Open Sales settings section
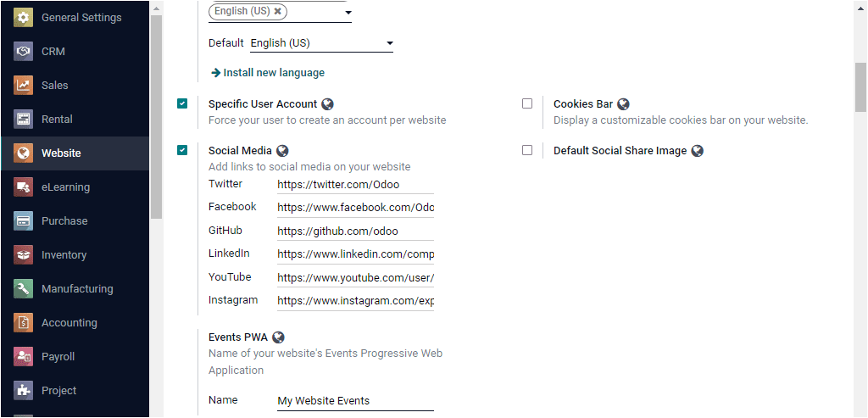 (75, 86)
